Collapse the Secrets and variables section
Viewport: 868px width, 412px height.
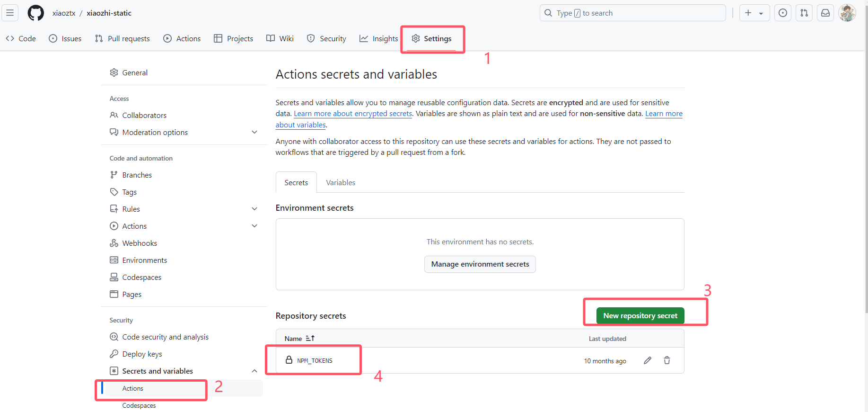254,371
